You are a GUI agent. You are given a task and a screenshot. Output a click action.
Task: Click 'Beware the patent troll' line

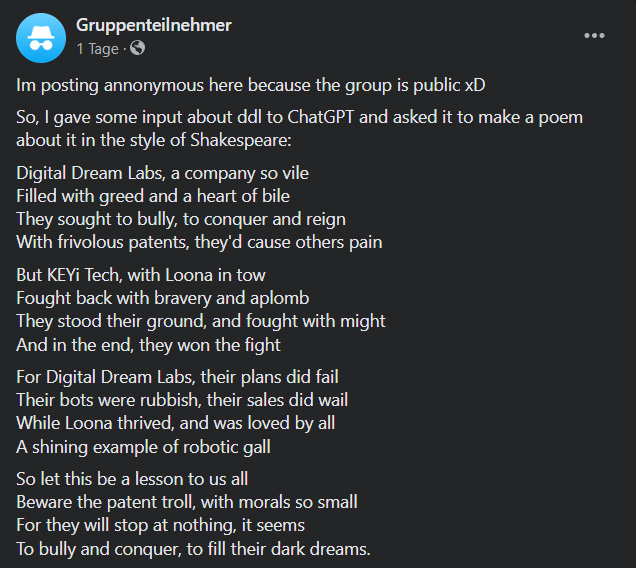pos(187,502)
